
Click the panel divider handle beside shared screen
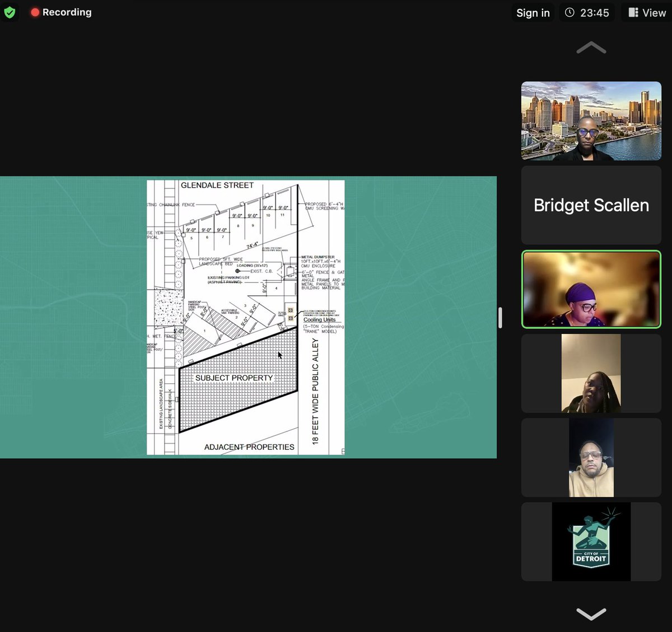tap(500, 318)
